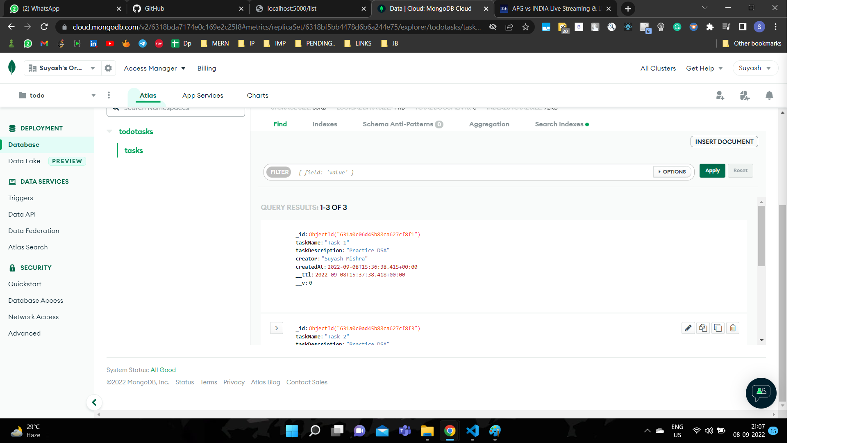Image resolution: width=868 pixels, height=443 pixels.
Task: Expand the query OPTIONS panel
Action: tap(672, 172)
